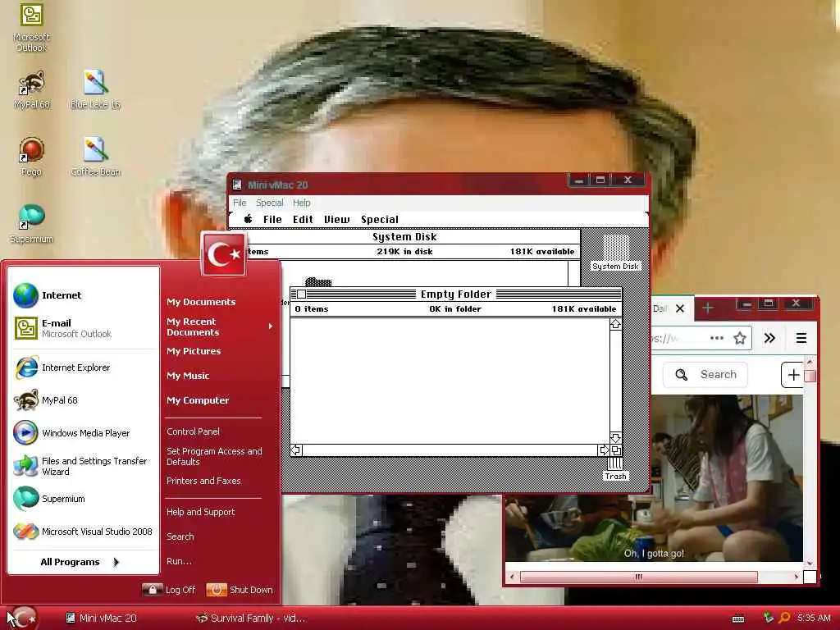Open Files and Settings Transfer Wizard
Screen dimensions: 840x630
(84, 466)
